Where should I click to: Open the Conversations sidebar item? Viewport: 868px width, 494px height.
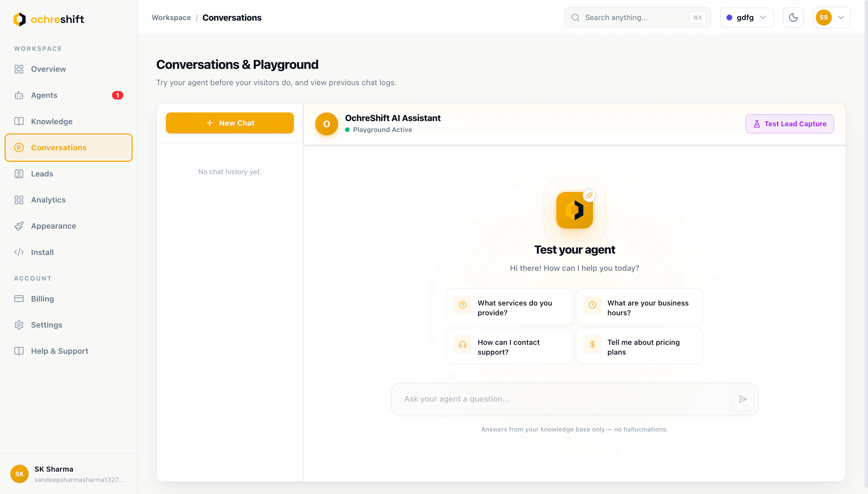69,147
